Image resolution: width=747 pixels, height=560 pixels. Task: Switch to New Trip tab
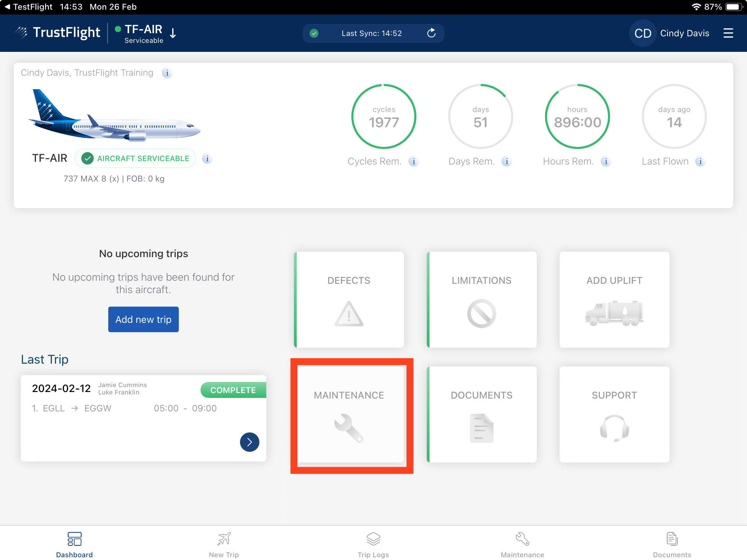pyautogui.click(x=224, y=544)
